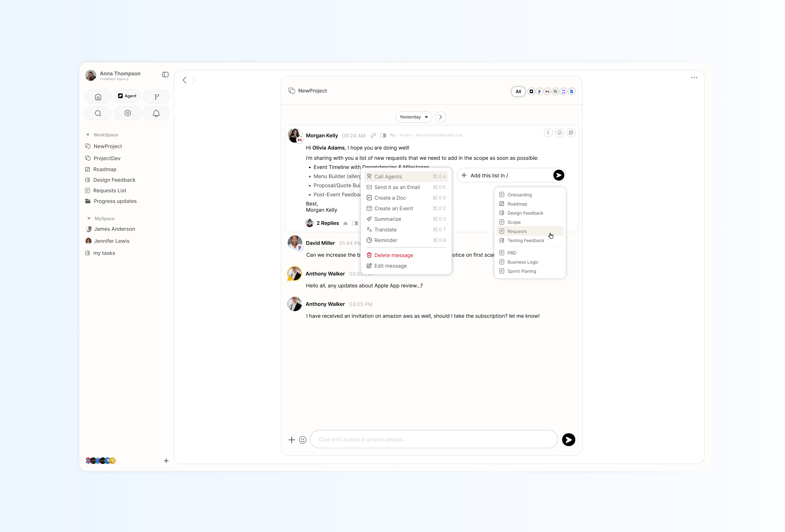785x532 pixels.
Task: Open notifications with the bell icon
Action: (156, 113)
